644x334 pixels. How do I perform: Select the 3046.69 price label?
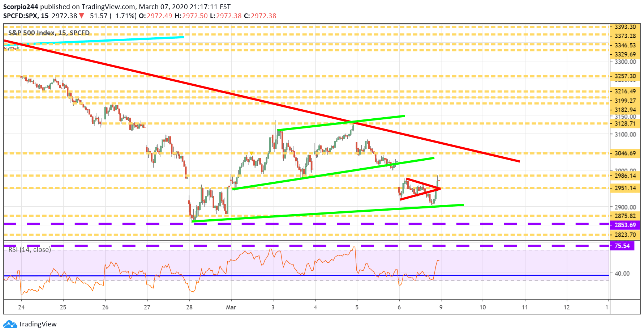[625, 153]
